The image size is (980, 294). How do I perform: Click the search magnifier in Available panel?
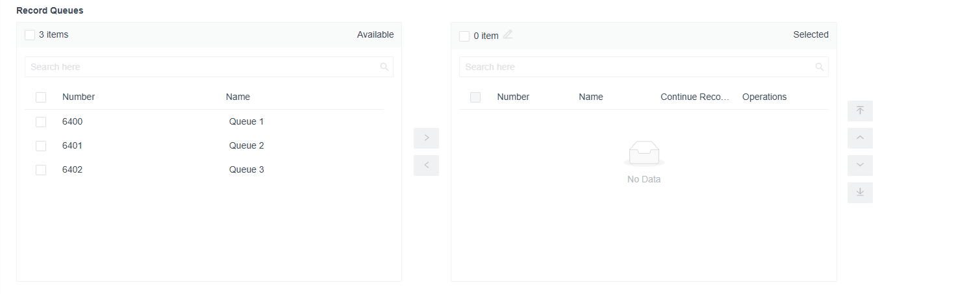384,67
